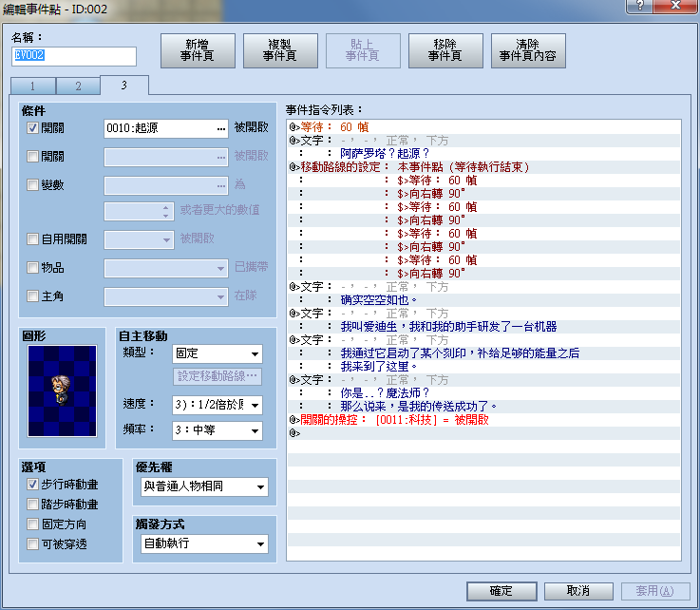This screenshot has width=700, height=610.
Task: Confirm with the 確定 button
Action: tap(501, 591)
